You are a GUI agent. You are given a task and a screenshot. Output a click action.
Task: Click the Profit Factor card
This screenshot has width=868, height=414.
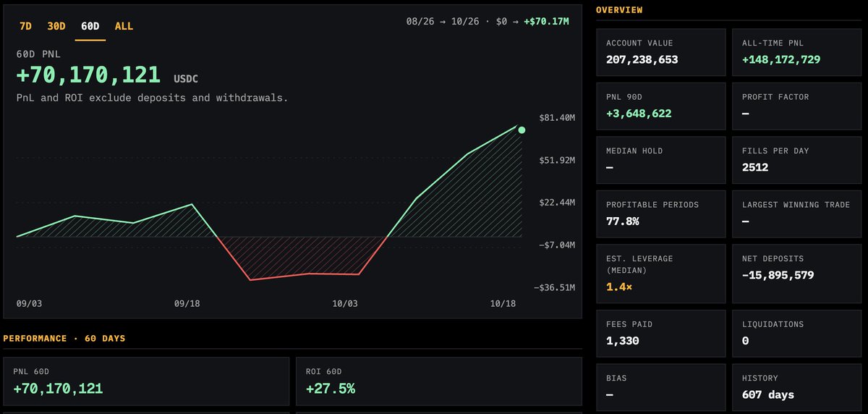tap(797, 106)
